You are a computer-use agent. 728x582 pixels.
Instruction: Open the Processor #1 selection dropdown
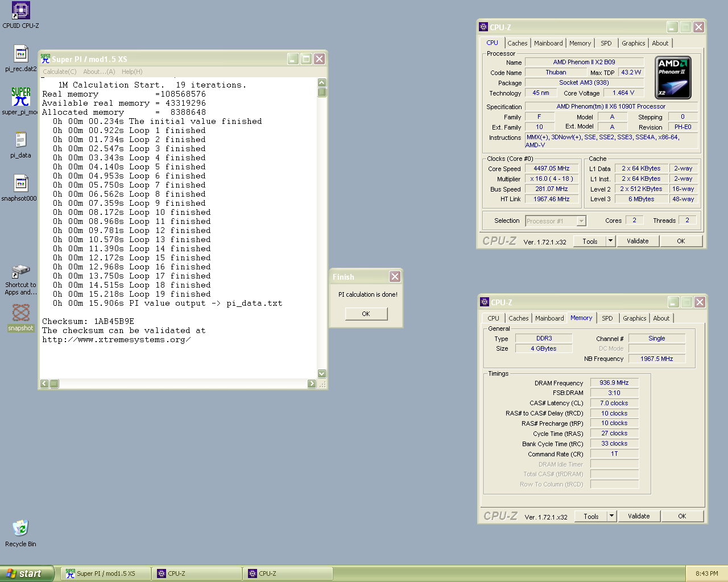click(581, 221)
